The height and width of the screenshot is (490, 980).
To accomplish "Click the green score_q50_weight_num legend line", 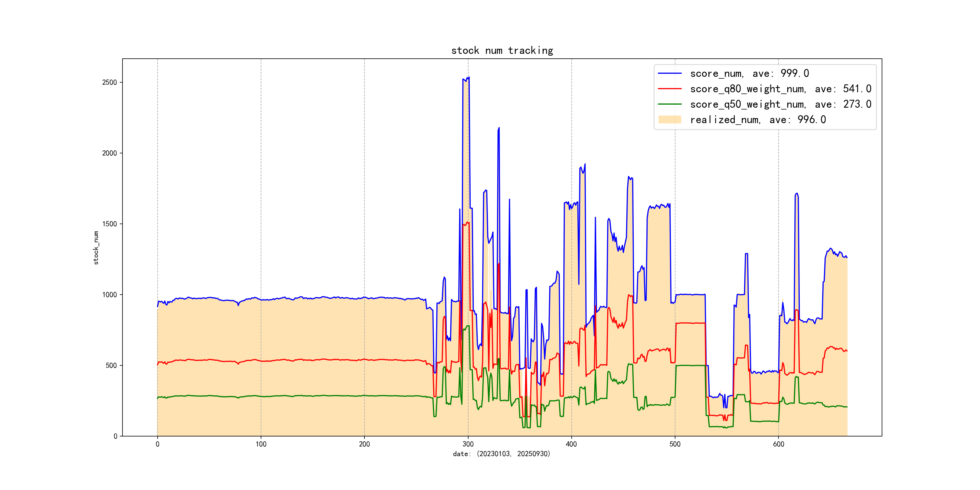I will 670,104.
